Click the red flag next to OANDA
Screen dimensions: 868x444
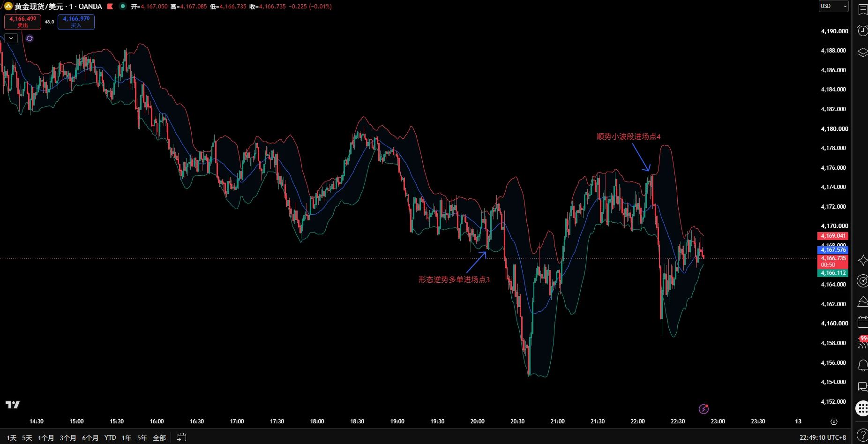(110, 7)
